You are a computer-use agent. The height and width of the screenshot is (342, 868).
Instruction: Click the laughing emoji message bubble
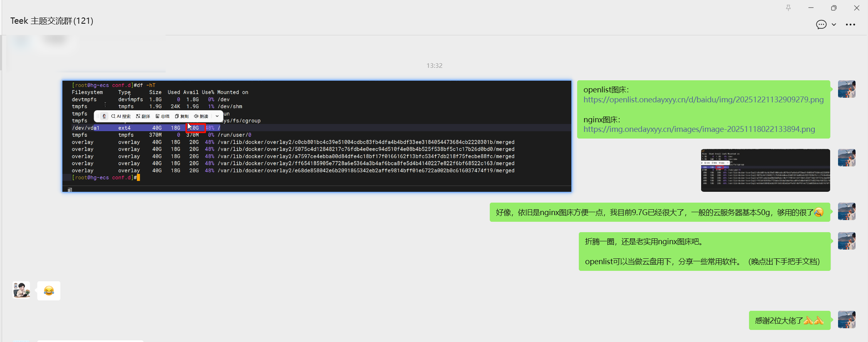[x=49, y=291]
